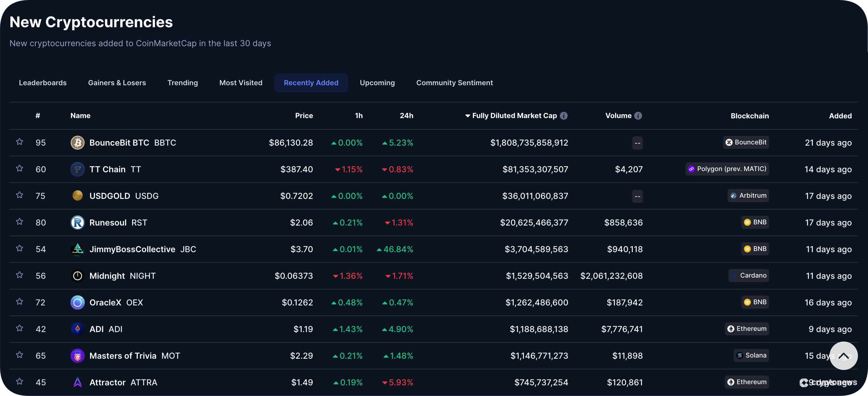
Task: Open the Gainers & Losers tab
Action: click(117, 83)
